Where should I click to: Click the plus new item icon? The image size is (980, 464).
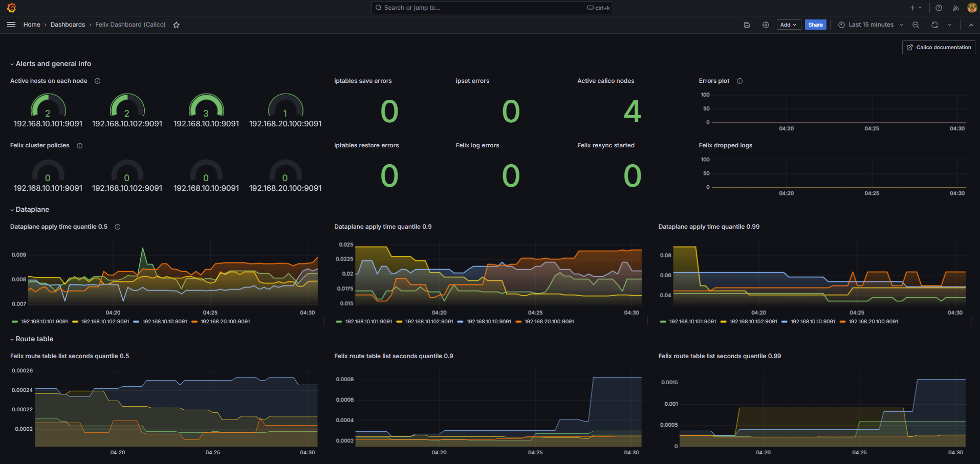916,8
